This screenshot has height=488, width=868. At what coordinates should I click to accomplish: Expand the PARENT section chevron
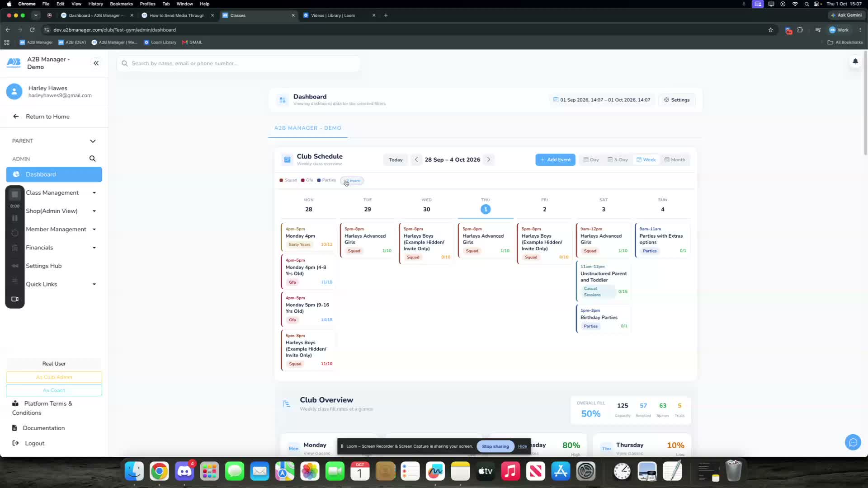(x=93, y=141)
